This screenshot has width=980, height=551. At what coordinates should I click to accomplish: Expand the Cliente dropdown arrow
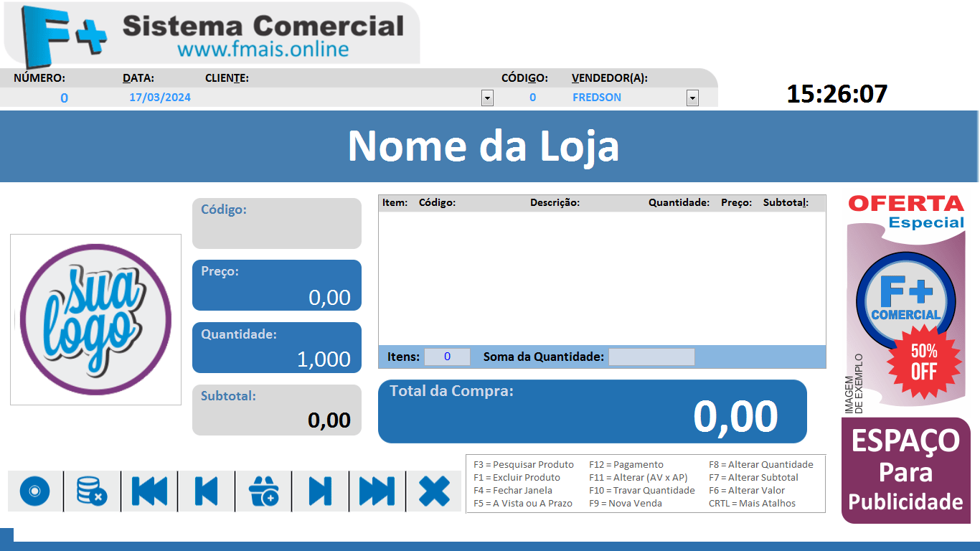(x=487, y=98)
